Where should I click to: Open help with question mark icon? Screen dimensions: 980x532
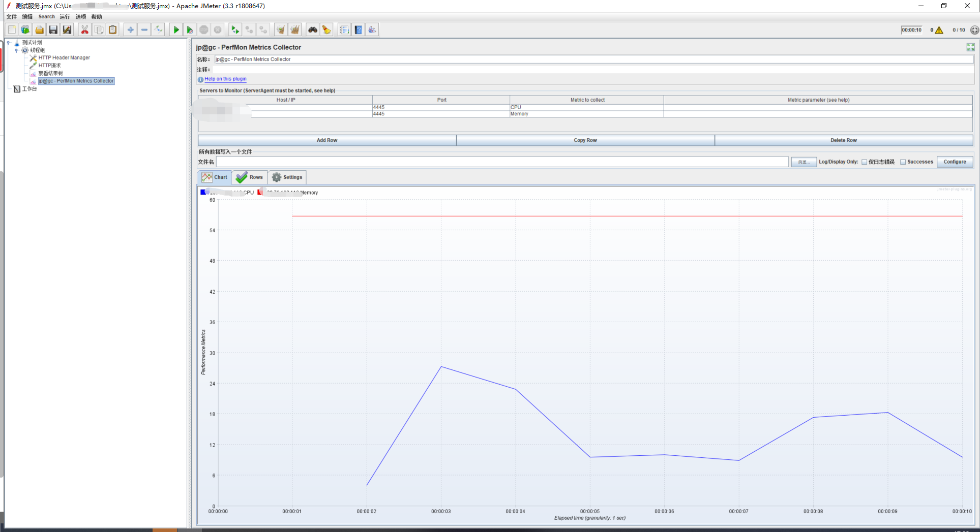(358, 30)
